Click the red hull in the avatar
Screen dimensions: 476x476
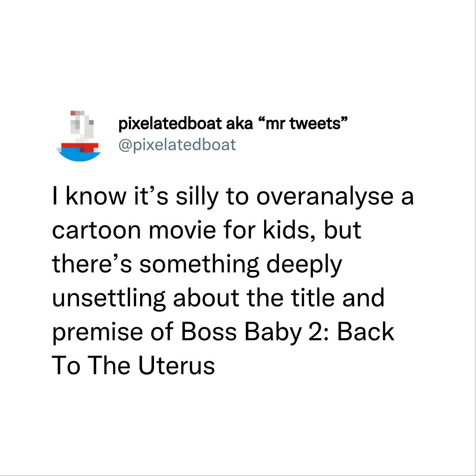point(80,147)
